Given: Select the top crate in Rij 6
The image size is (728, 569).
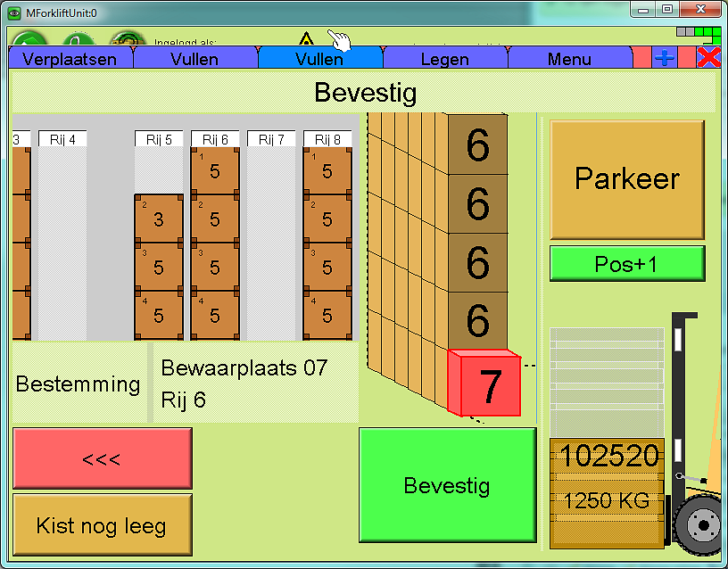Looking at the screenshot, I should (x=215, y=171).
